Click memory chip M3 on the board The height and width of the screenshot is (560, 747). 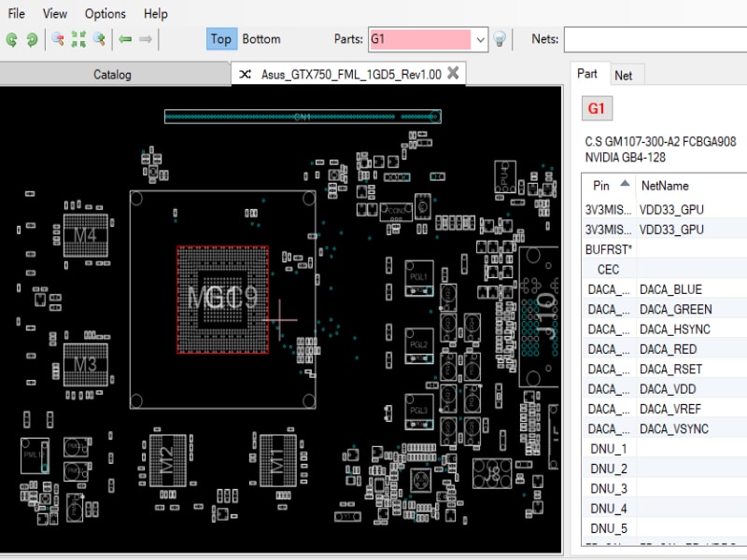pos(86,364)
